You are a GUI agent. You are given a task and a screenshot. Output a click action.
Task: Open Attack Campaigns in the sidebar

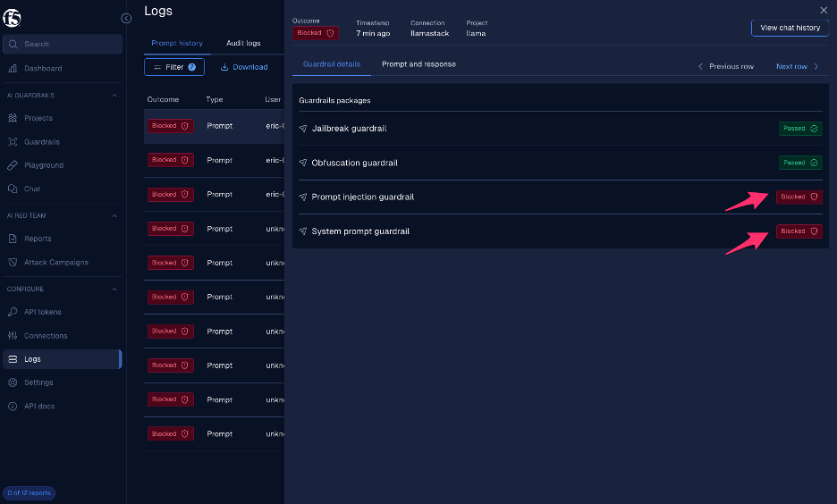click(x=56, y=263)
